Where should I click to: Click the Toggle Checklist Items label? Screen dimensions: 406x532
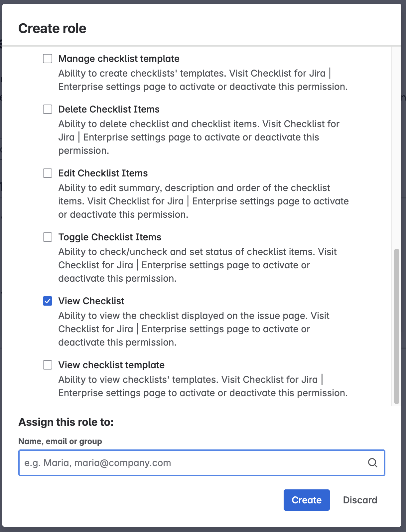[110, 237]
